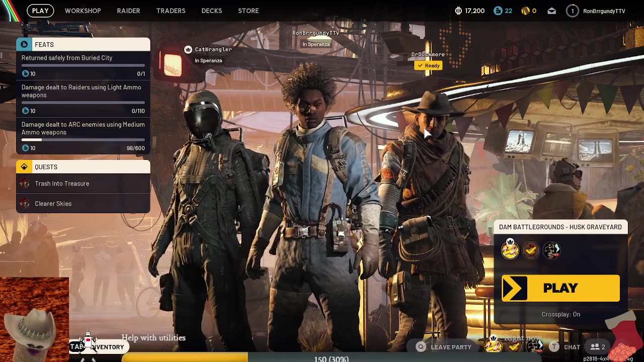The width and height of the screenshot is (644, 362).
Task: Go to the TRADERS tab
Action: click(x=171, y=11)
